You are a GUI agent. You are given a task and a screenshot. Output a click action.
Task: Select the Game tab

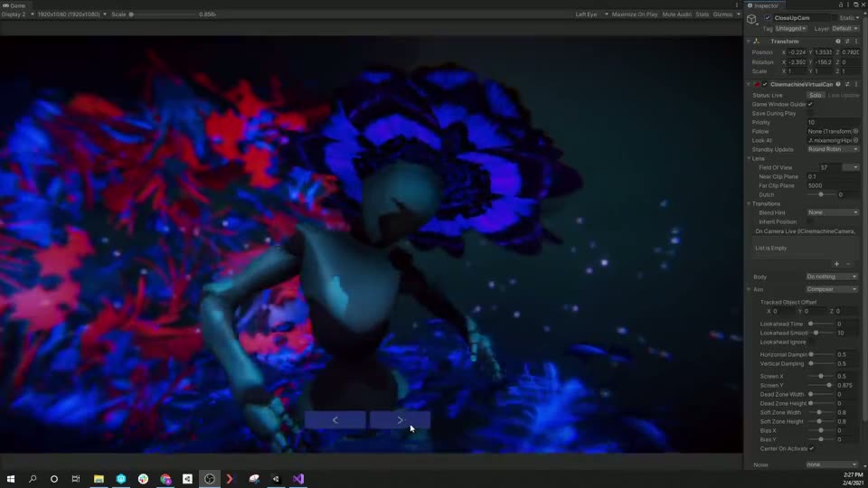tap(16, 5)
